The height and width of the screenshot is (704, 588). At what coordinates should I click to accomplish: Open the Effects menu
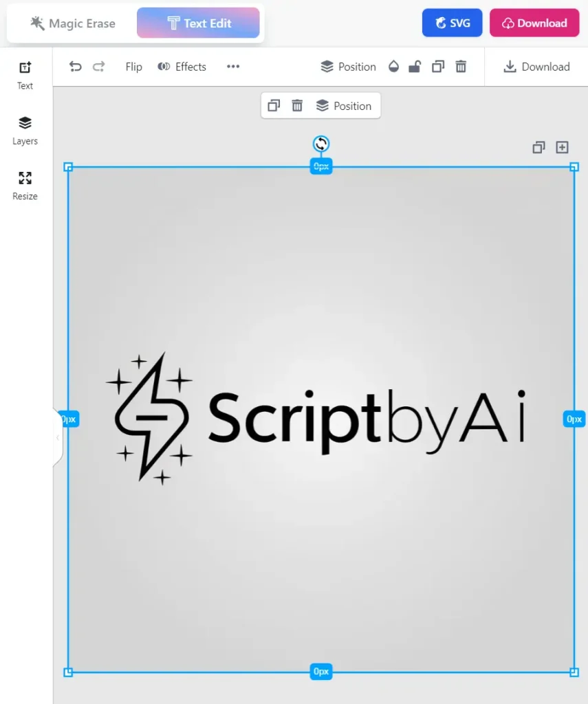coord(182,67)
